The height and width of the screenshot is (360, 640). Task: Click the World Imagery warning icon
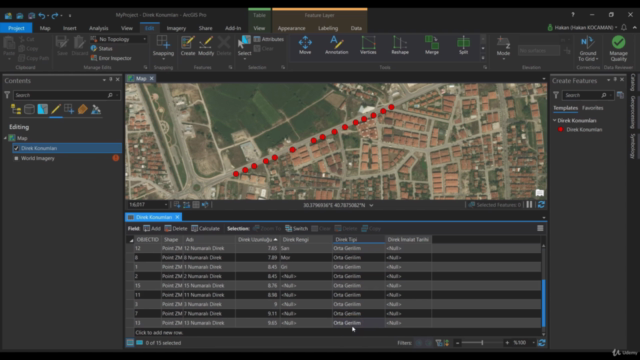tap(116, 158)
